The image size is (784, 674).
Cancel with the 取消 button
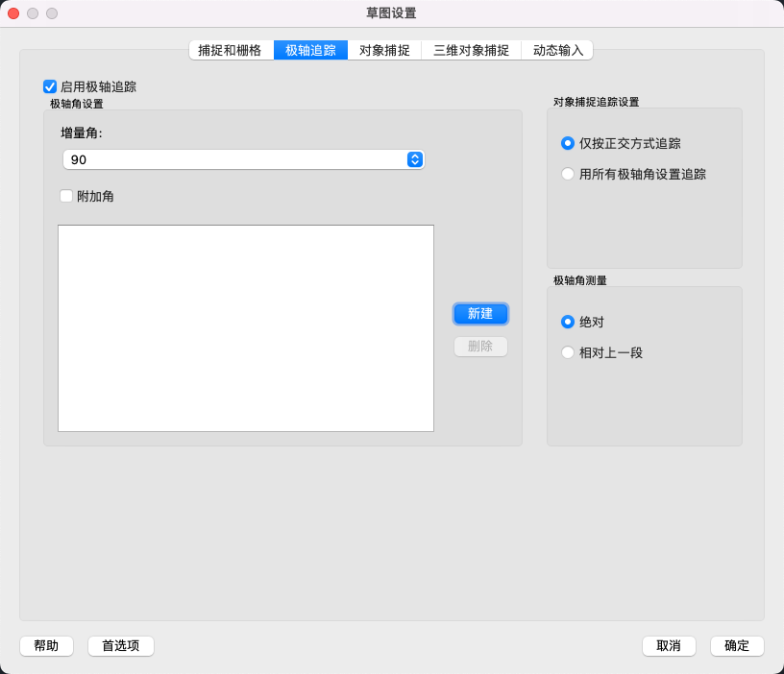pos(669,645)
